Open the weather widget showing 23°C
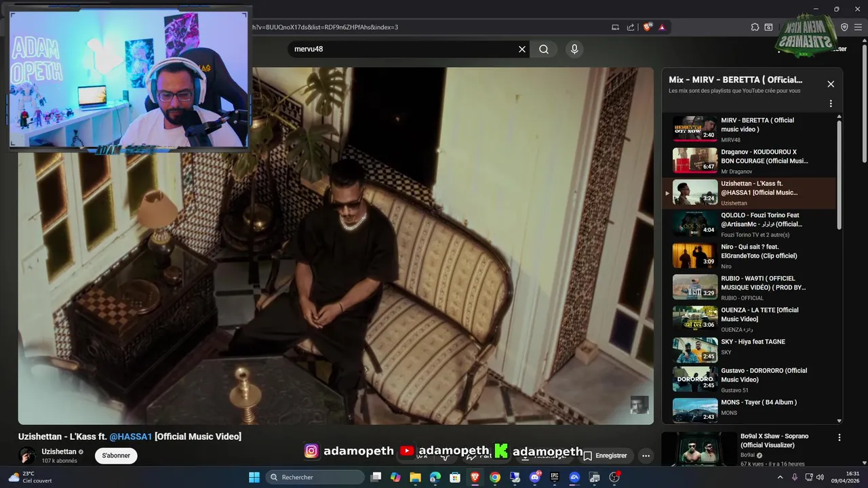The image size is (868, 488). (30, 477)
